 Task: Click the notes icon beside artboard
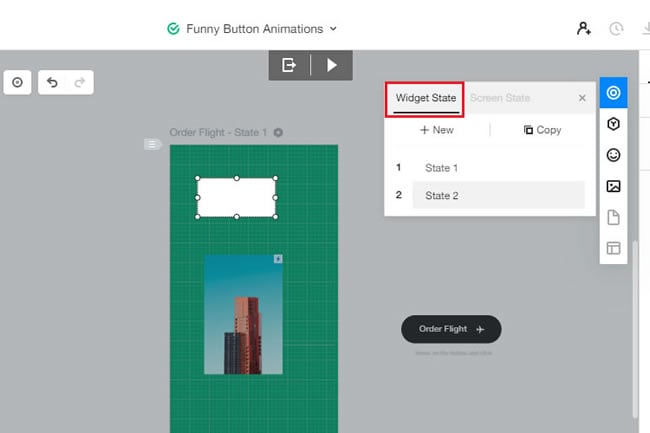point(152,144)
